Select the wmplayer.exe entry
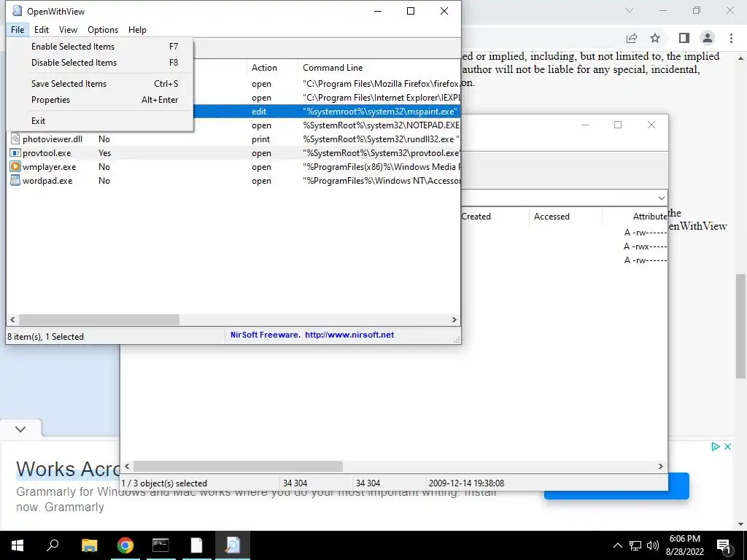 tap(49, 167)
